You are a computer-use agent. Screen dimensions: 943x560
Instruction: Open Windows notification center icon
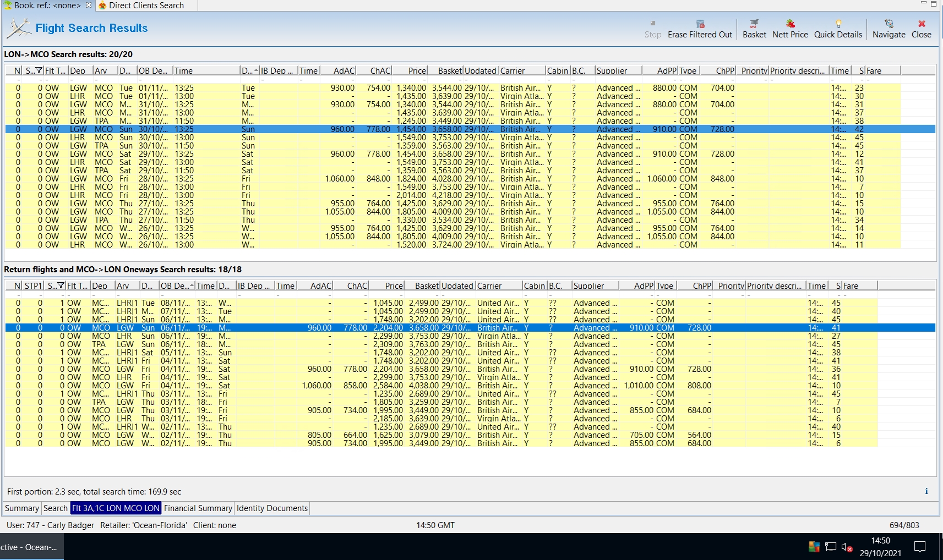(x=919, y=547)
